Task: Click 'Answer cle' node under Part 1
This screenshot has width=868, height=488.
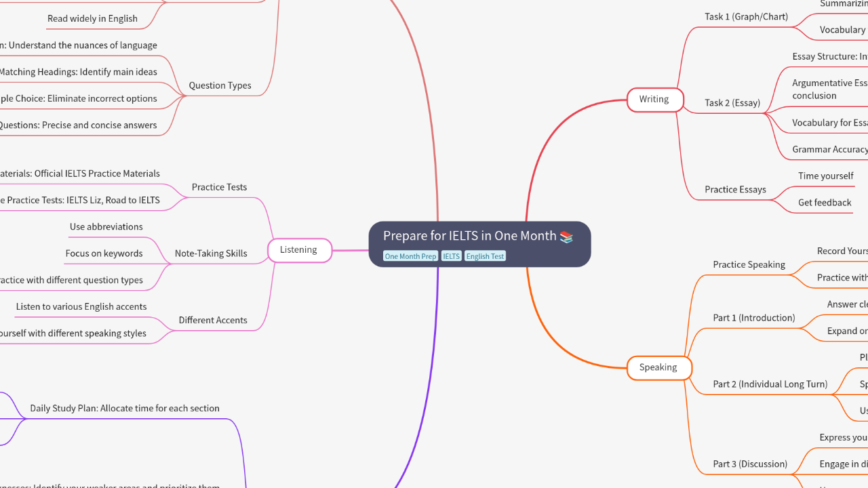Action: tap(847, 304)
